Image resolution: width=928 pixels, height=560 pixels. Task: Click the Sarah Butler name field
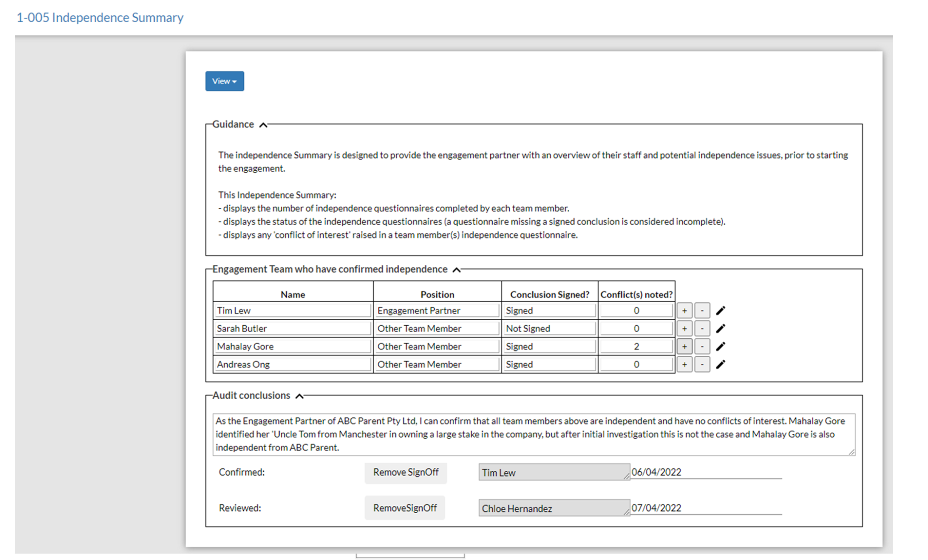(292, 328)
